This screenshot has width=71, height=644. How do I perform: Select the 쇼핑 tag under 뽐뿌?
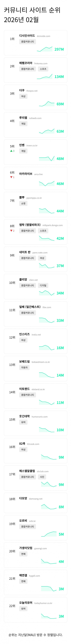(x=23, y=203)
